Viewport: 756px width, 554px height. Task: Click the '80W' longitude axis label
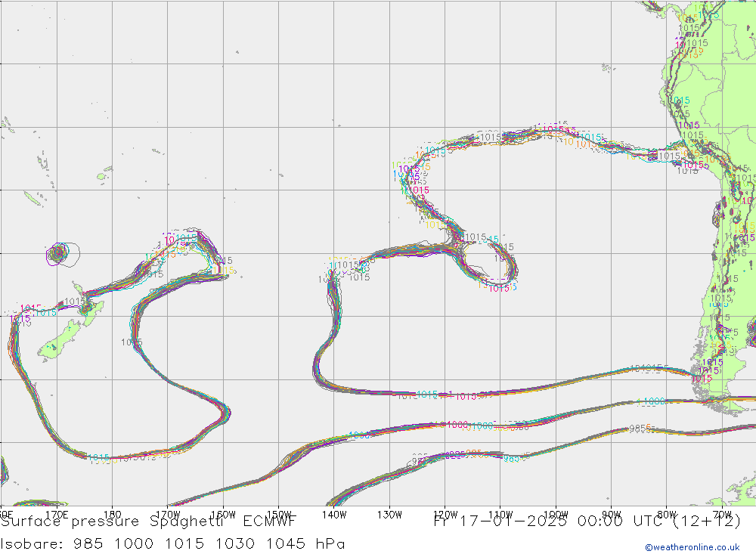667,515
